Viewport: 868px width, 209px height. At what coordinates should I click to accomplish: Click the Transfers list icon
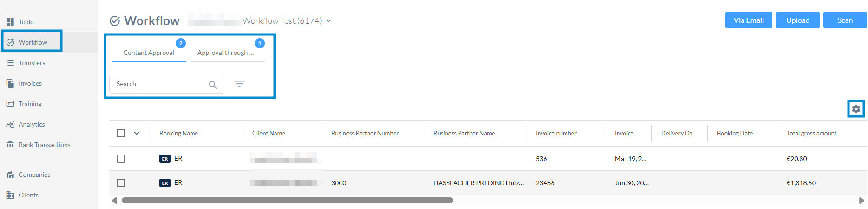[x=10, y=63]
